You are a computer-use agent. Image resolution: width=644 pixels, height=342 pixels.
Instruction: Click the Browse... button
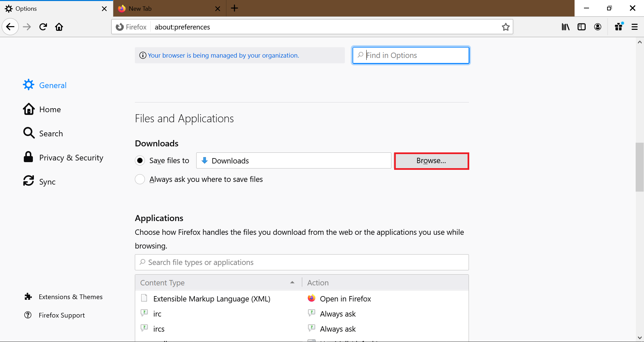[x=431, y=161]
